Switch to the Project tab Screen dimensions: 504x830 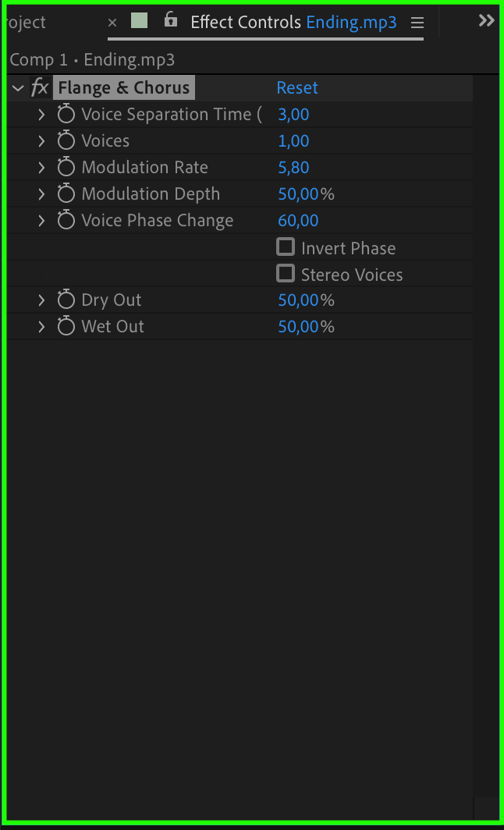click(x=25, y=23)
